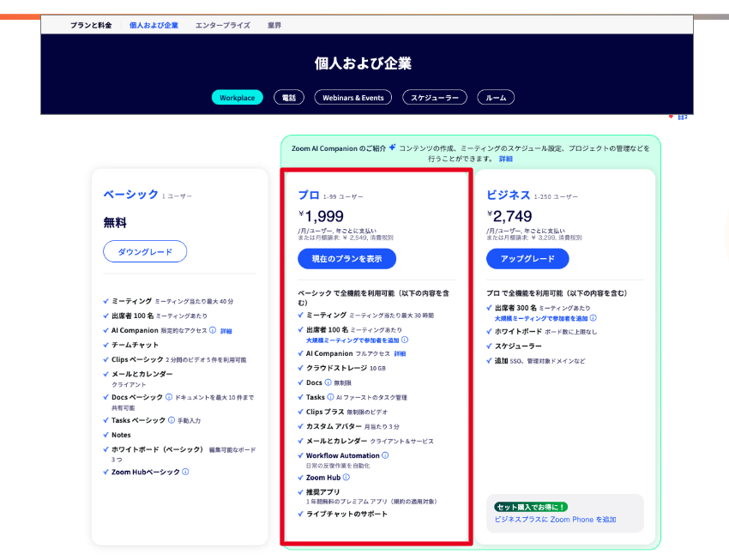Click the ダウングレード button on the ベーシック plan

145,251
